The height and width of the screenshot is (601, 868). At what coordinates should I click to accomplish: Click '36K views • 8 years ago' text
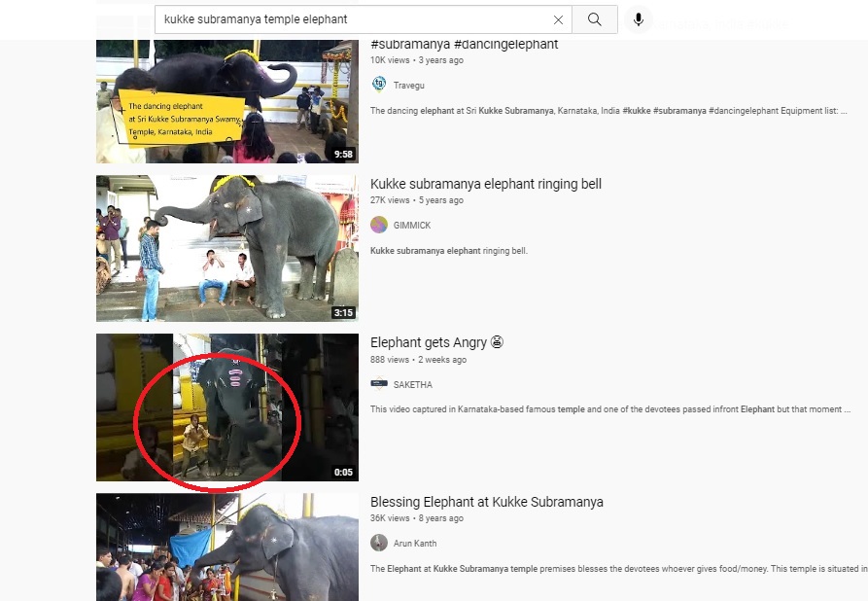pos(417,518)
